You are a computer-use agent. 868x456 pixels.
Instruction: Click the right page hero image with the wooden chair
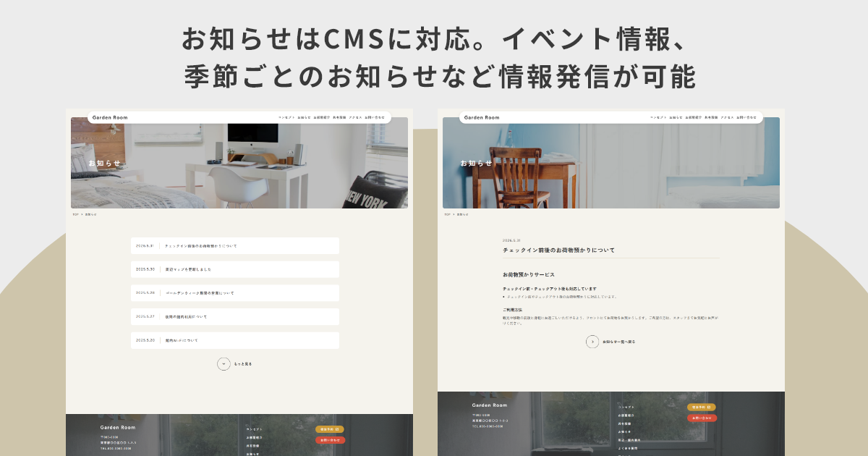tap(611, 163)
